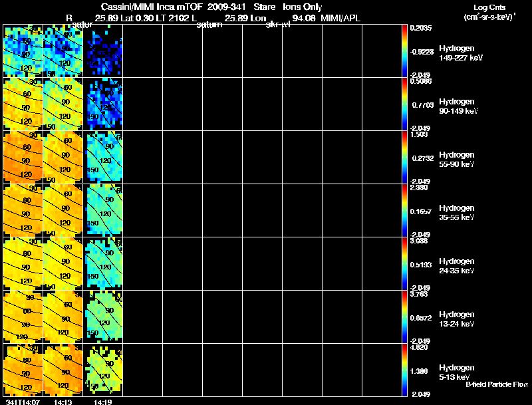Click the color bar for Hydrogen 13-24 keV
The height and width of the screenshot is (405, 532).
[404, 317]
